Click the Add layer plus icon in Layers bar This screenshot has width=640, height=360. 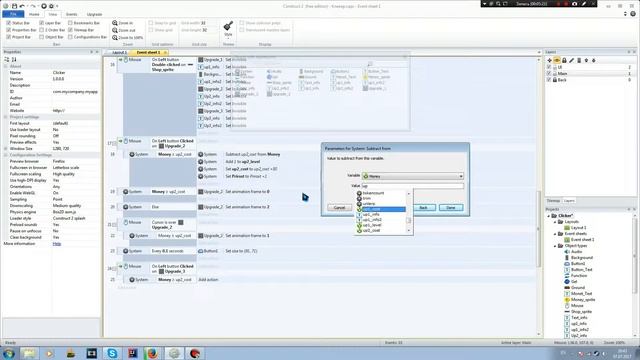549,60
